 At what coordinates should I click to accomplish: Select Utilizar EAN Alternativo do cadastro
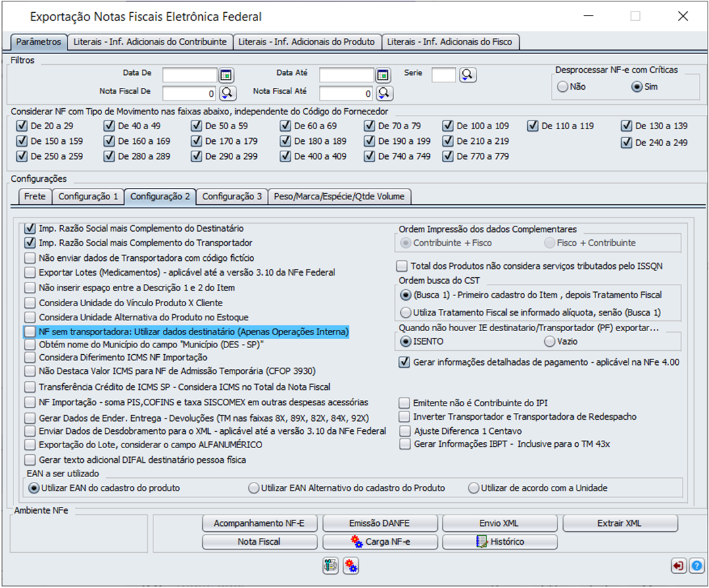point(253,488)
